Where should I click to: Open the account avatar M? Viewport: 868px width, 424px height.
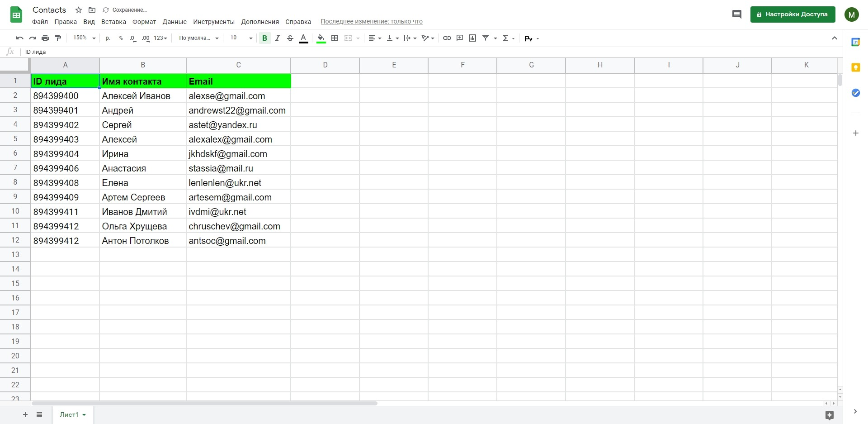(852, 14)
